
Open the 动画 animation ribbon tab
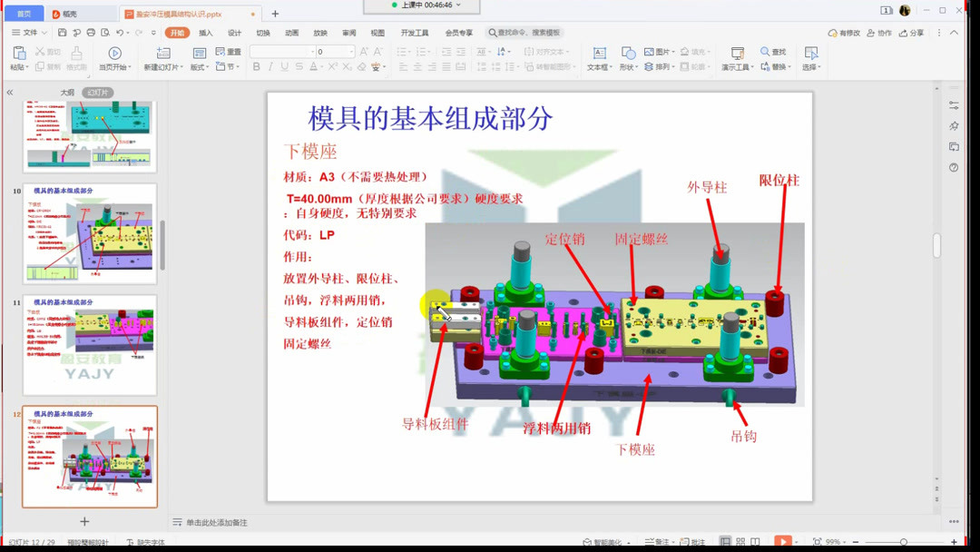point(290,34)
